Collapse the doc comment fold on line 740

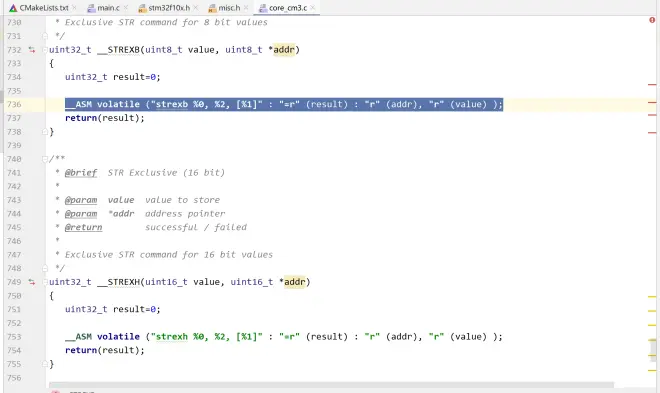pos(45,159)
